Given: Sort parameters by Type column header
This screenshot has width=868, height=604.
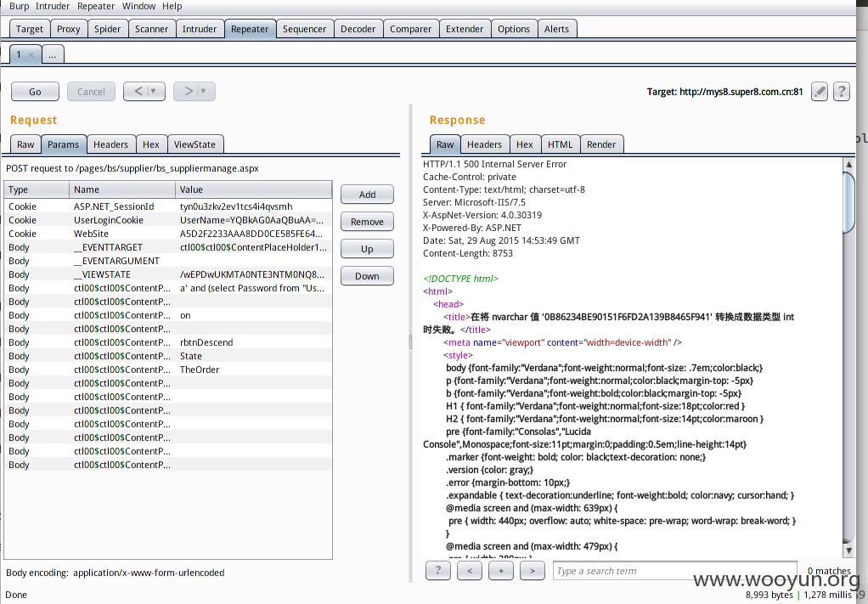Looking at the screenshot, I should 37,189.
